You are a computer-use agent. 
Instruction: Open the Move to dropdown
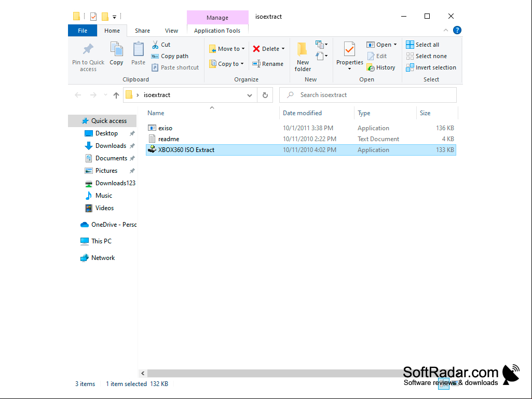click(227, 49)
